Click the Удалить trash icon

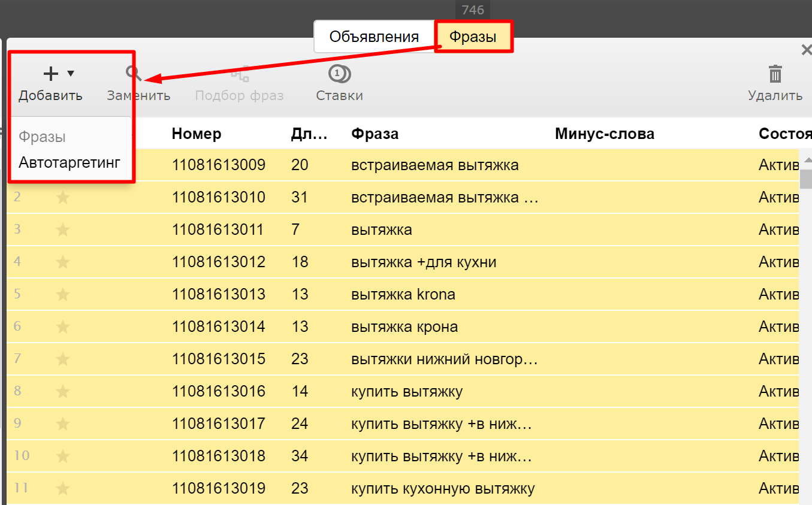[775, 74]
